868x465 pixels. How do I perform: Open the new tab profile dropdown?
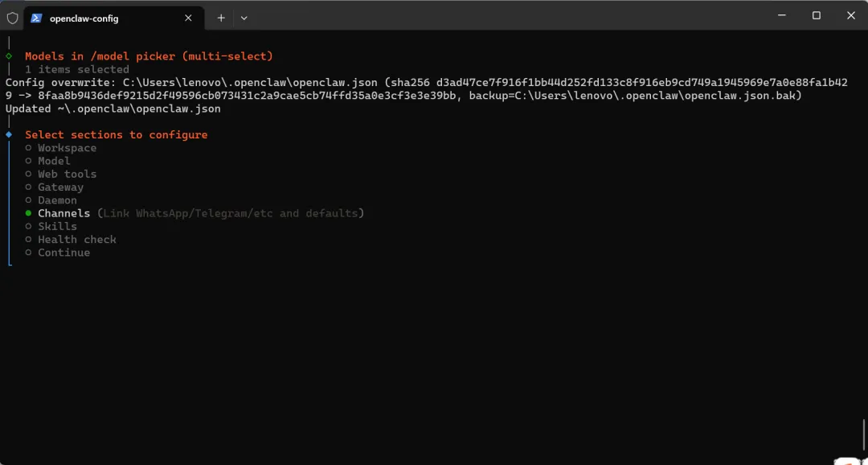[x=244, y=17]
